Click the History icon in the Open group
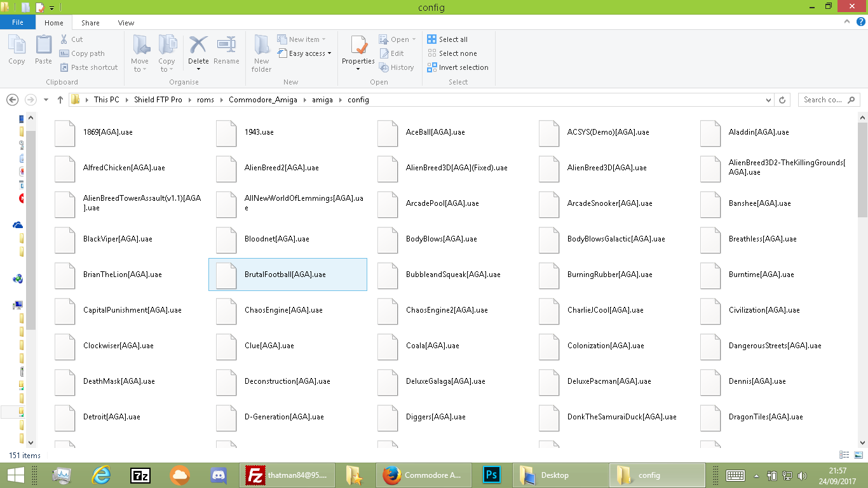The height and width of the screenshot is (488, 868). point(398,67)
